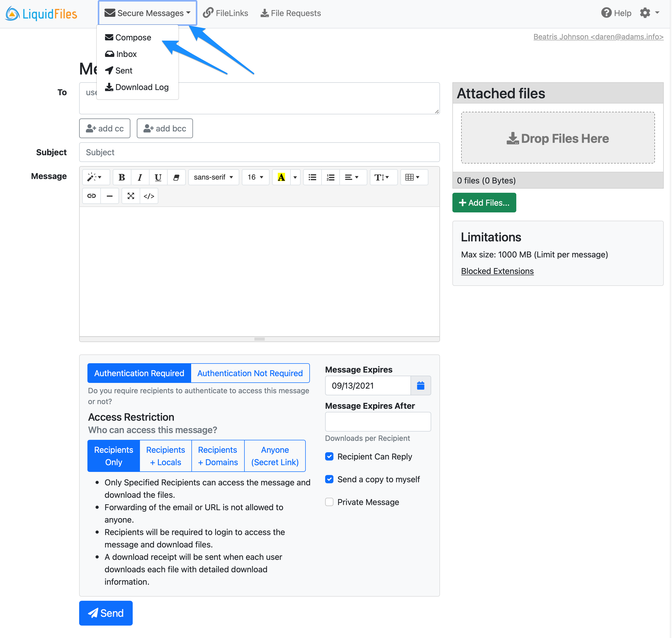Disable Recipient Can Reply
The image size is (672, 638).
pyautogui.click(x=329, y=456)
